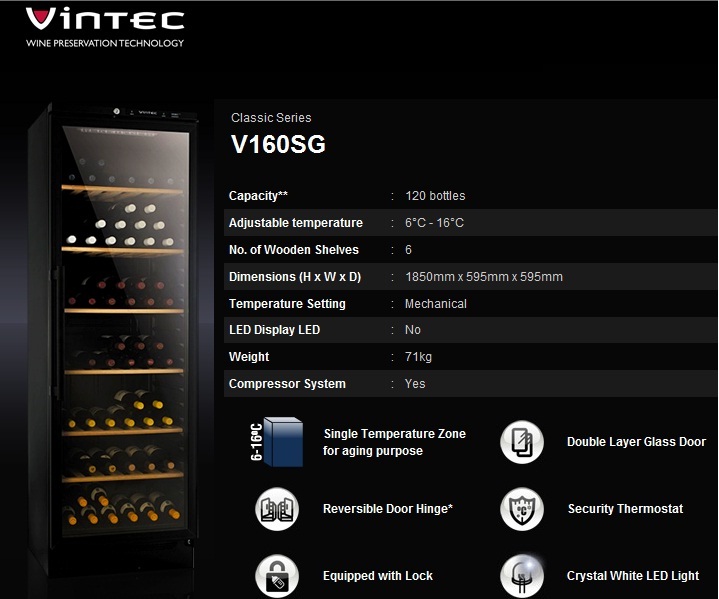This screenshot has width=719, height=599.
Task: Click the wine cabinet product image
Action: point(113,339)
